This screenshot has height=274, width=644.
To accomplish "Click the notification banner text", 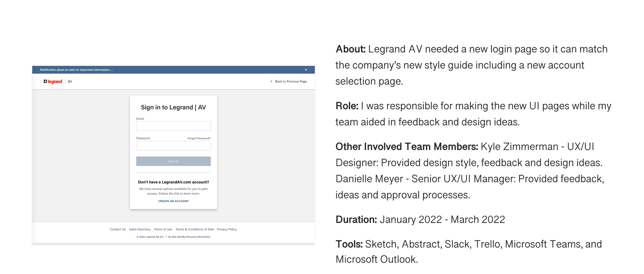I will click(76, 70).
